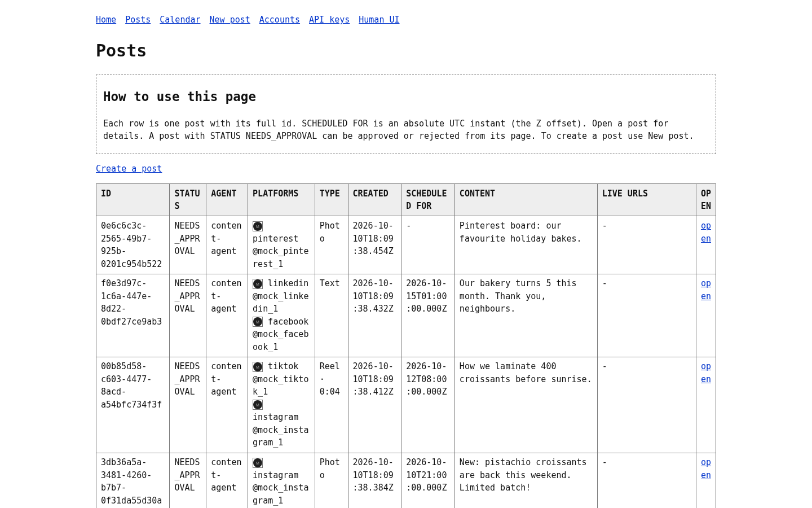
Task: Open the New post nav link
Action: coord(230,20)
